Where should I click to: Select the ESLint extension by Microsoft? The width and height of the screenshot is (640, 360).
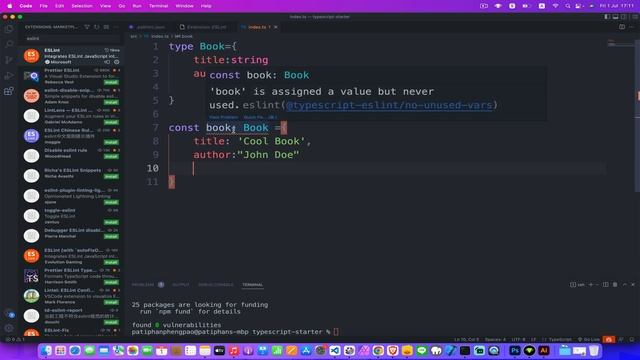coord(71,56)
